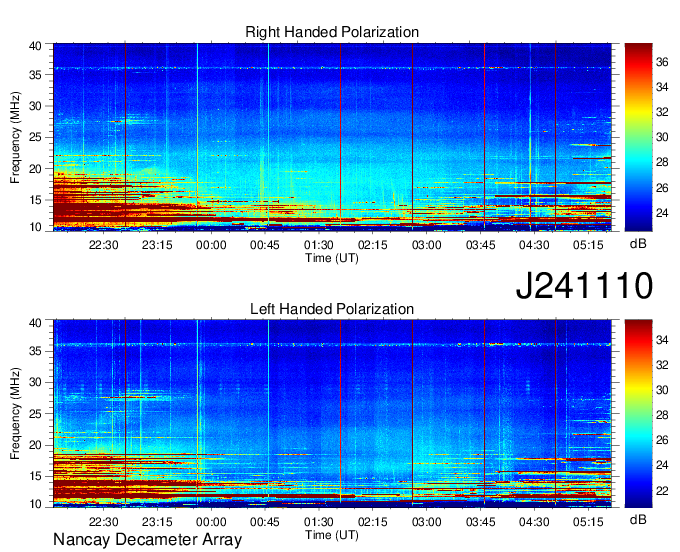This screenshot has width=680, height=552.
Task: Select the J241110 observation label
Action: pyautogui.click(x=584, y=286)
